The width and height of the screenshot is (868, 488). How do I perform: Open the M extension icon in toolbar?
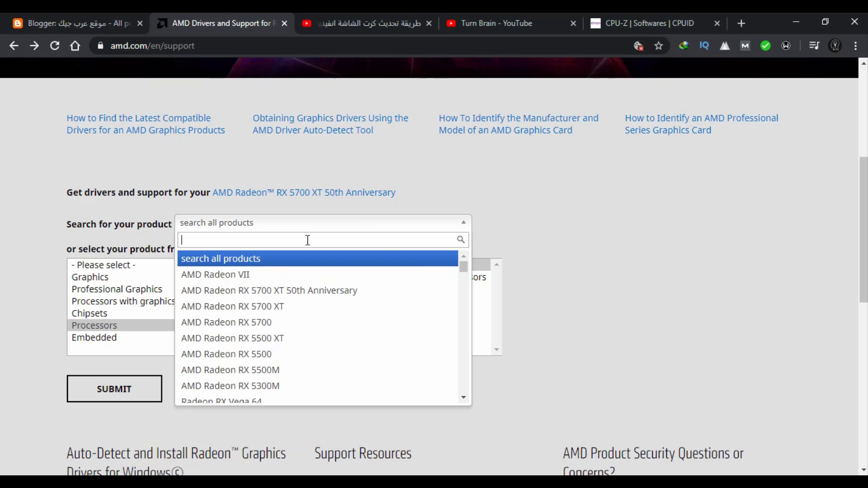745,46
